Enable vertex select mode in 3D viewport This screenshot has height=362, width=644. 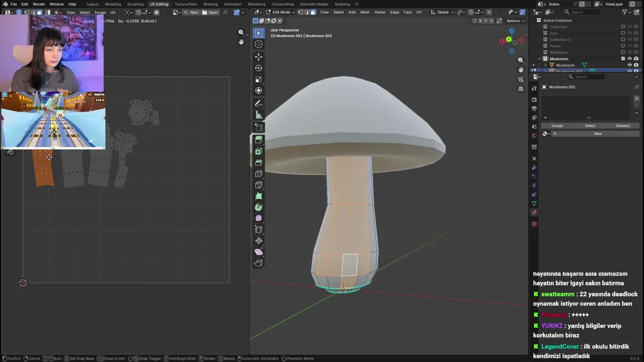(300, 12)
